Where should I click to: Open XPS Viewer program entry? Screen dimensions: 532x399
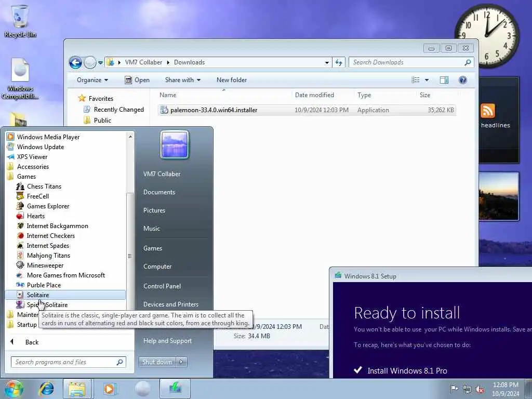(32, 156)
